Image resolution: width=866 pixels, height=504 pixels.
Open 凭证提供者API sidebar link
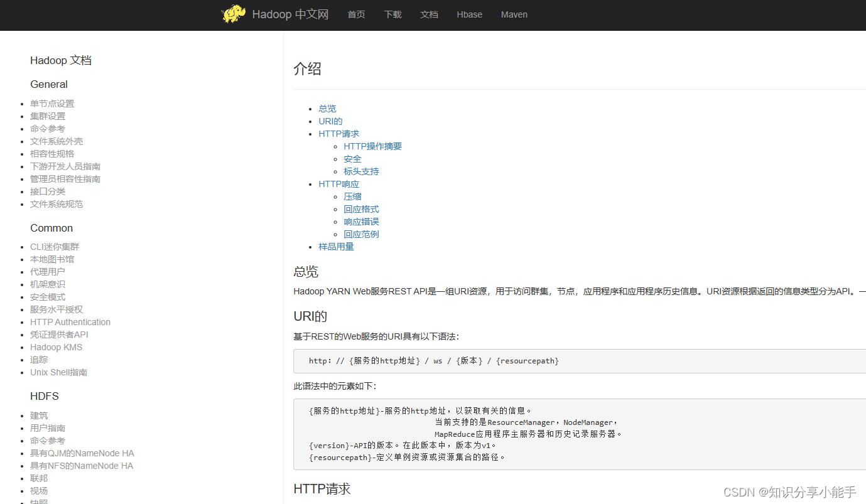coord(59,335)
